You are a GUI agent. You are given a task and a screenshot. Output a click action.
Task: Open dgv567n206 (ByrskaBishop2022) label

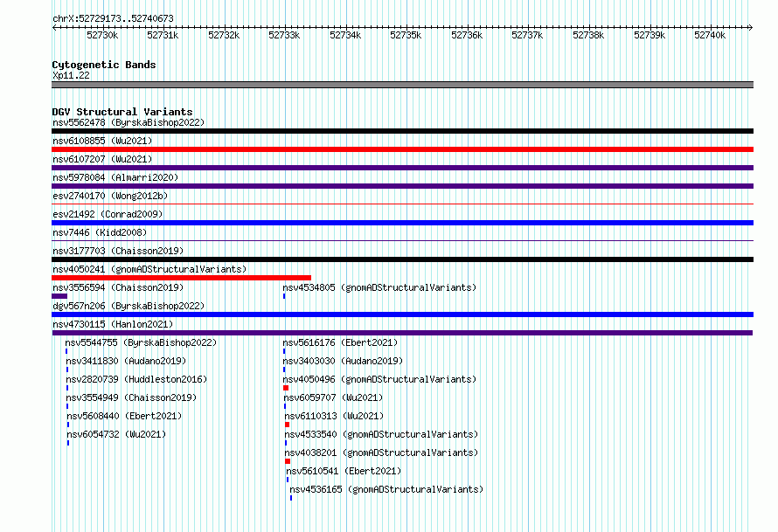(129, 306)
